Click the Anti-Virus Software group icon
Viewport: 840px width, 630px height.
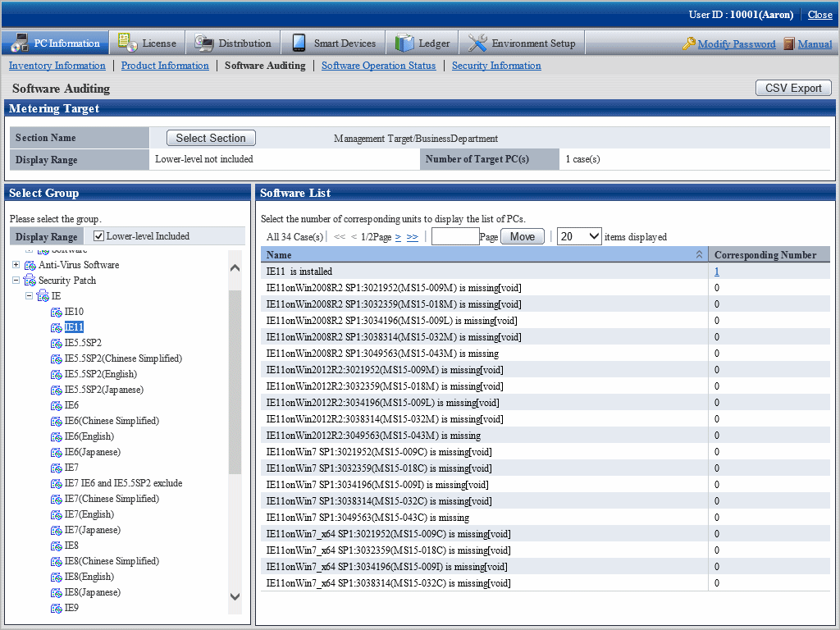pyautogui.click(x=30, y=265)
